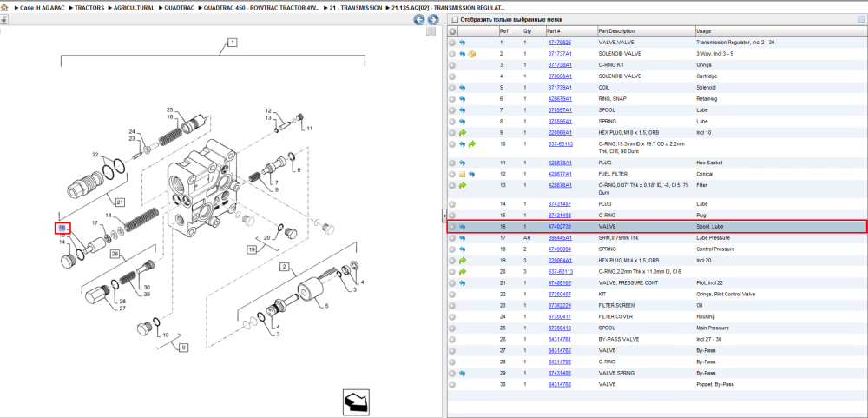Open part number 84314761 link
This screenshot has width=868, height=418.
[x=559, y=339]
